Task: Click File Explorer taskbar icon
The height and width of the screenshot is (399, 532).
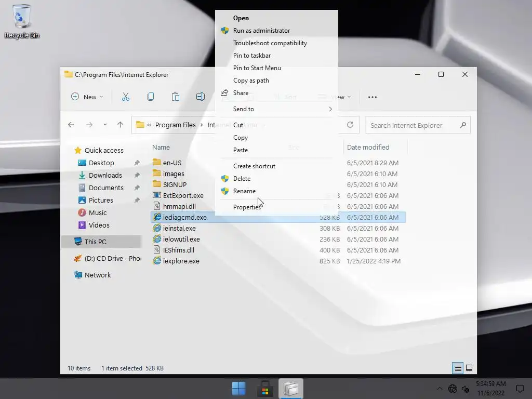Action: click(x=291, y=389)
